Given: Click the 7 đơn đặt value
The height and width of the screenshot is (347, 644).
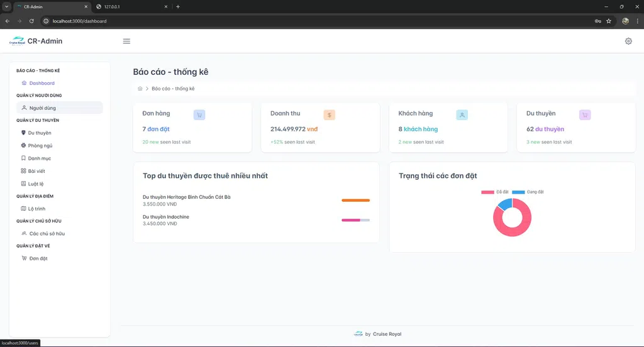Looking at the screenshot, I should (x=156, y=129).
